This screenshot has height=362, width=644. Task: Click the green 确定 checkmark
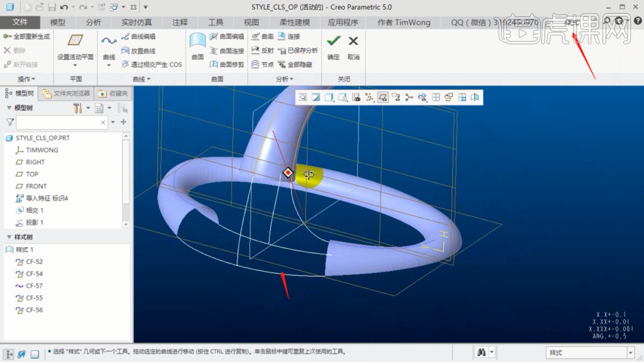pos(333,42)
